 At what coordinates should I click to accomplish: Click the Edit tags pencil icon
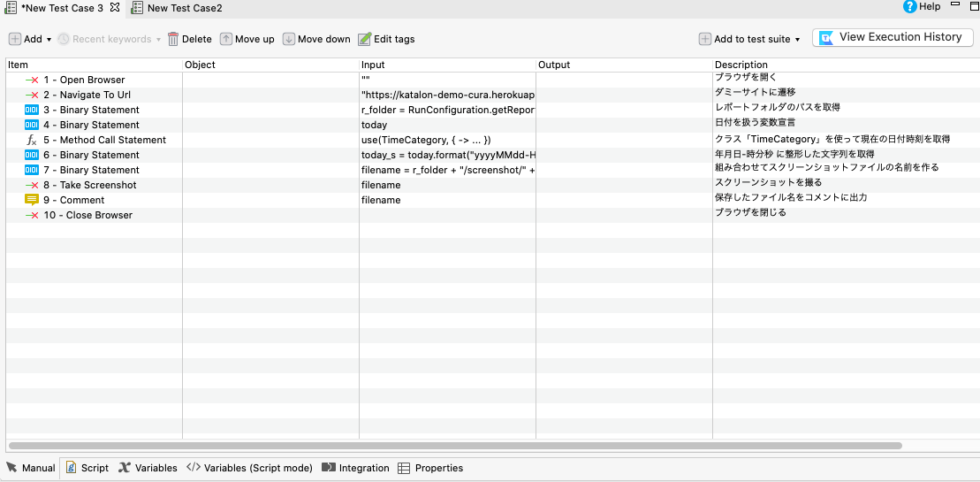click(x=364, y=39)
